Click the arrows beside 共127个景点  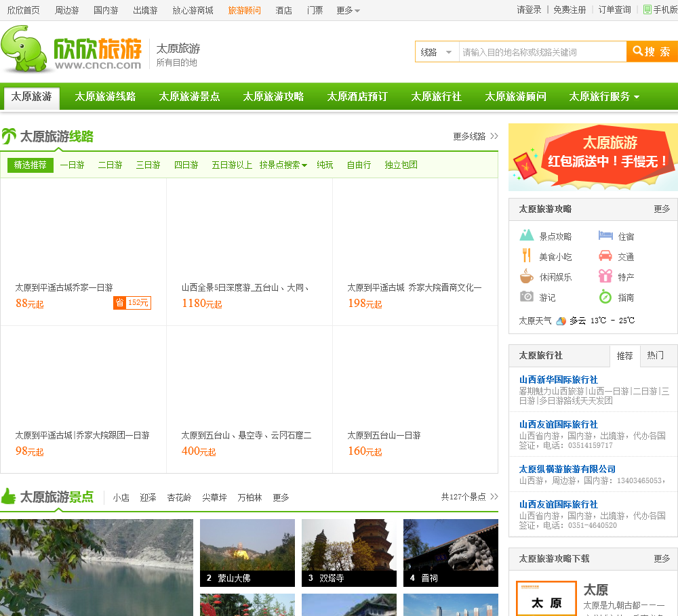coord(494,497)
